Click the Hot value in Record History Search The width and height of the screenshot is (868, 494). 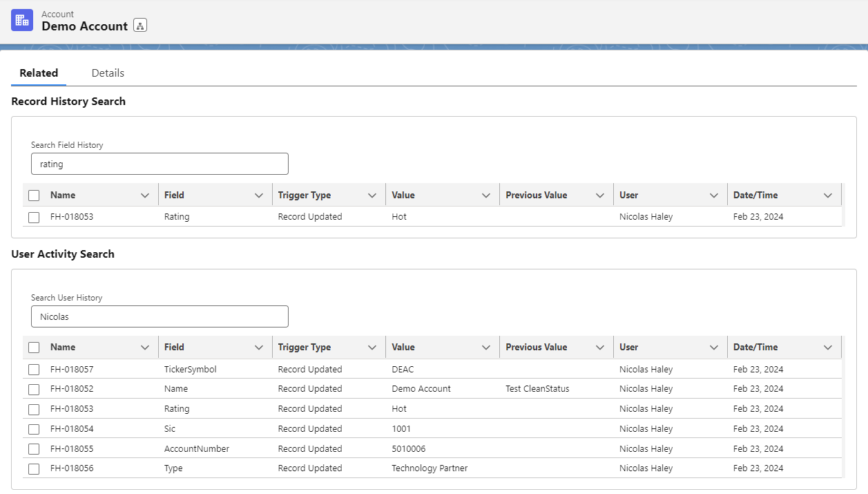(x=399, y=217)
